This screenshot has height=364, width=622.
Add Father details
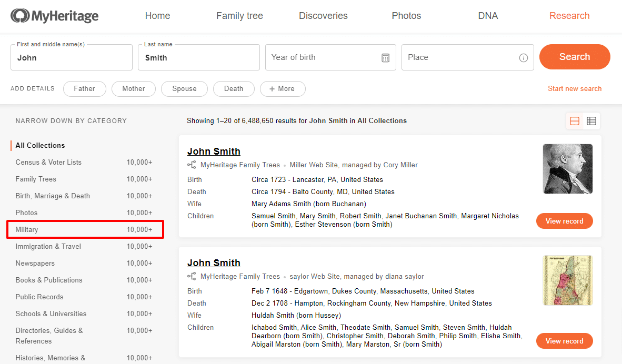coord(85,89)
